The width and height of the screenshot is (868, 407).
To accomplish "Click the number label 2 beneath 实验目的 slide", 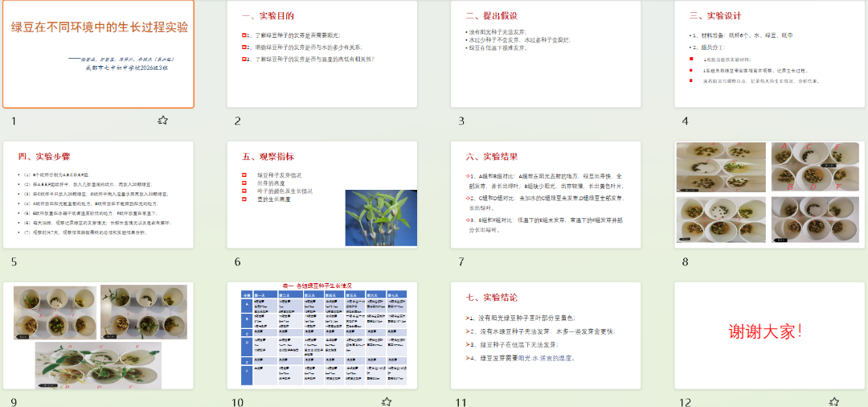I will coord(237,121).
